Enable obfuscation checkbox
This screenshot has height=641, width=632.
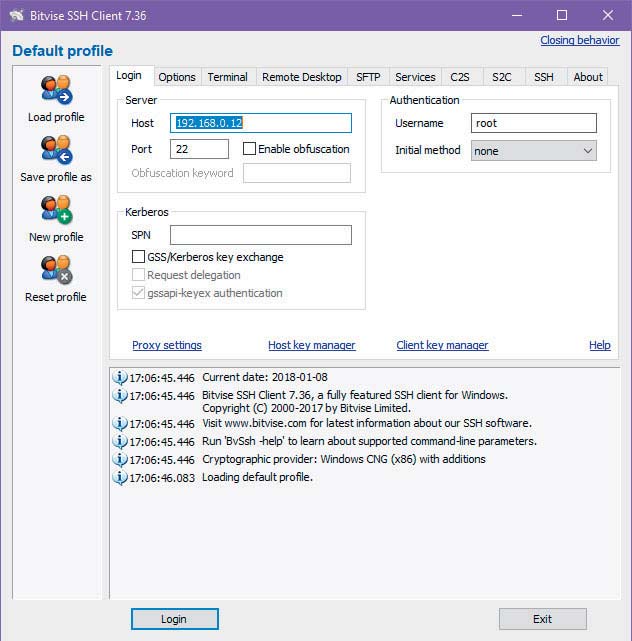pyautogui.click(x=249, y=148)
